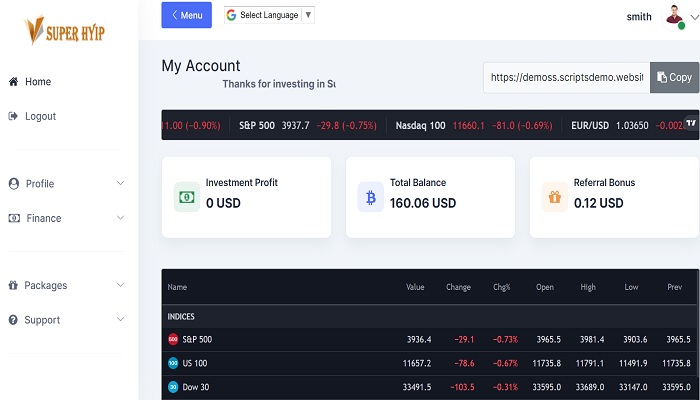This screenshot has width=700, height=400.
Task: Collapse sidebar with Menu button
Action: click(x=187, y=15)
